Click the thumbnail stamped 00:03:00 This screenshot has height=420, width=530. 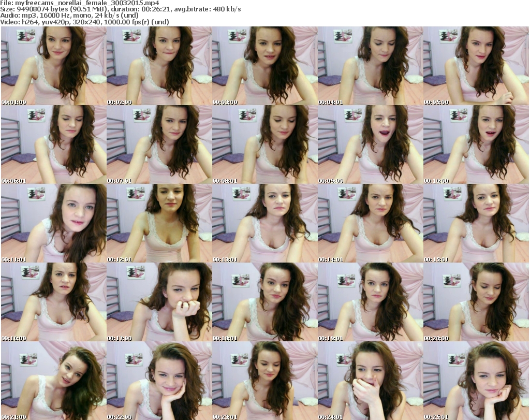[x=265, y=66]
